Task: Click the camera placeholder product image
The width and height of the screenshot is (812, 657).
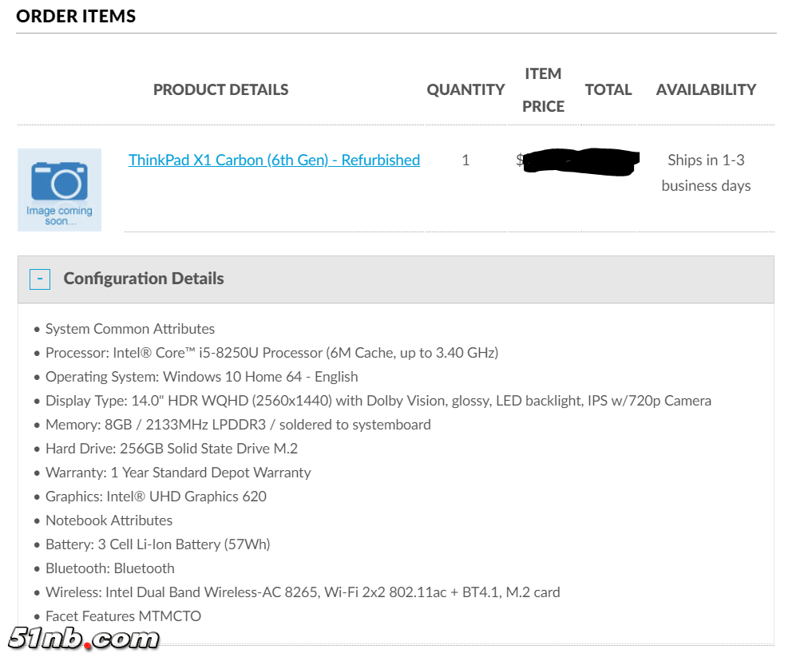Action: pyautogui.click(x=59, y=189)
